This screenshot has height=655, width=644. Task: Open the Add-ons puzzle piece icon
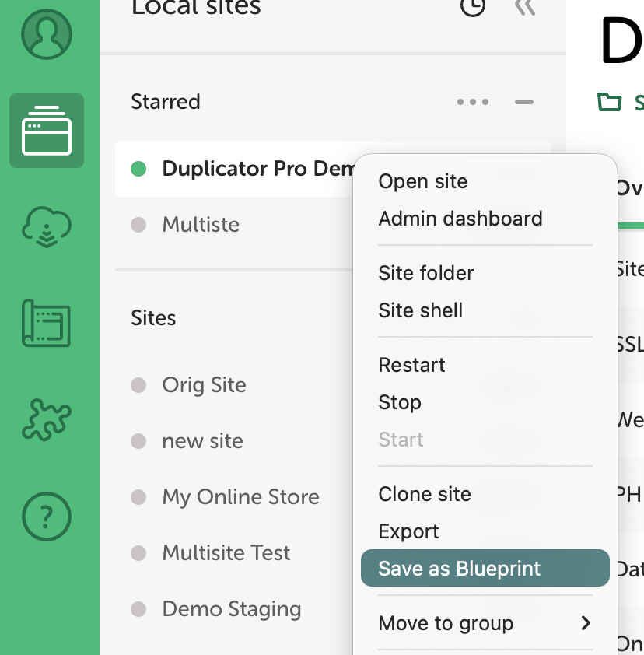pyautogui.click(x=47, y=420)
